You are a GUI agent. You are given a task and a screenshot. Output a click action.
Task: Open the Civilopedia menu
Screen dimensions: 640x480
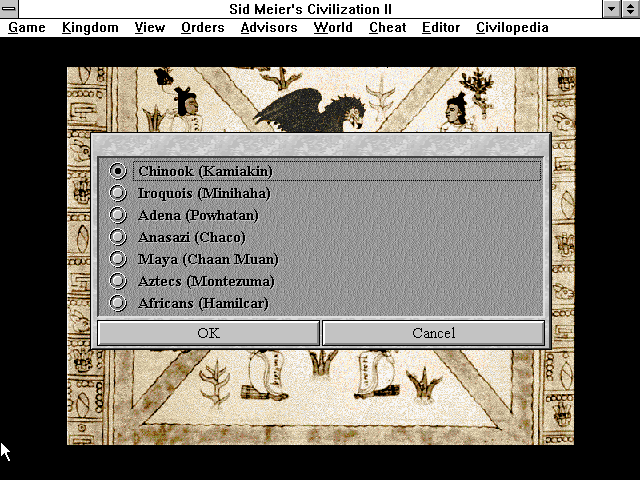click(x=512, y=28)
